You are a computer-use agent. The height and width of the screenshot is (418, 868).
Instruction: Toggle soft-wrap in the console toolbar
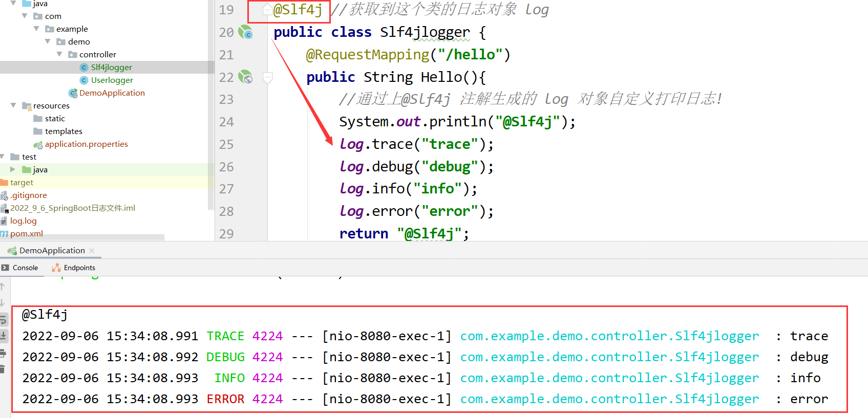tap(3, 320)
